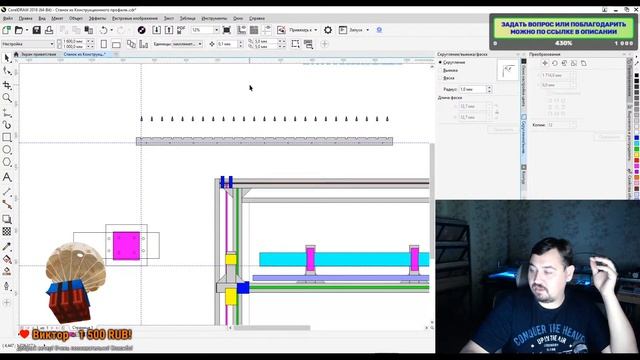The height and width of the screenshot is (360, 640).
Task: Click the Publish to PDF icon
Action: pos(181,30)
